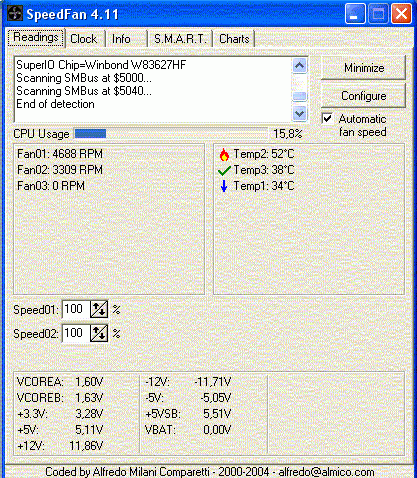417x478 pixels.
Task: Click the Scanning SMBus at $5000 log line
Action: click(84, 78)
